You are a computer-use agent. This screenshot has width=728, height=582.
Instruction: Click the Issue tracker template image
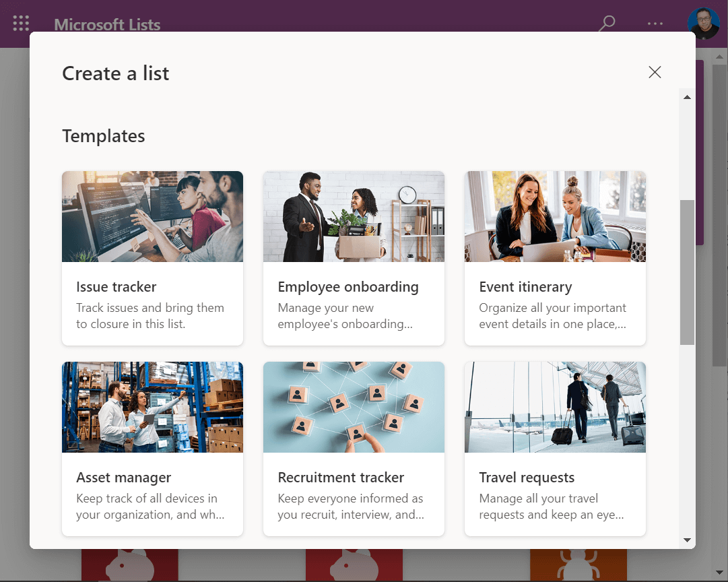pyautogui.click(x=152, y=216)
